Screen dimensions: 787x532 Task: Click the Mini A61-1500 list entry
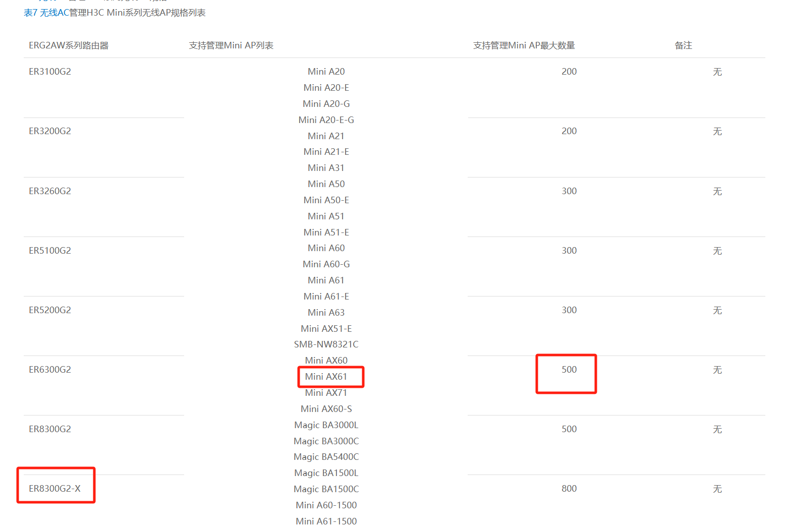click(326, 521)
